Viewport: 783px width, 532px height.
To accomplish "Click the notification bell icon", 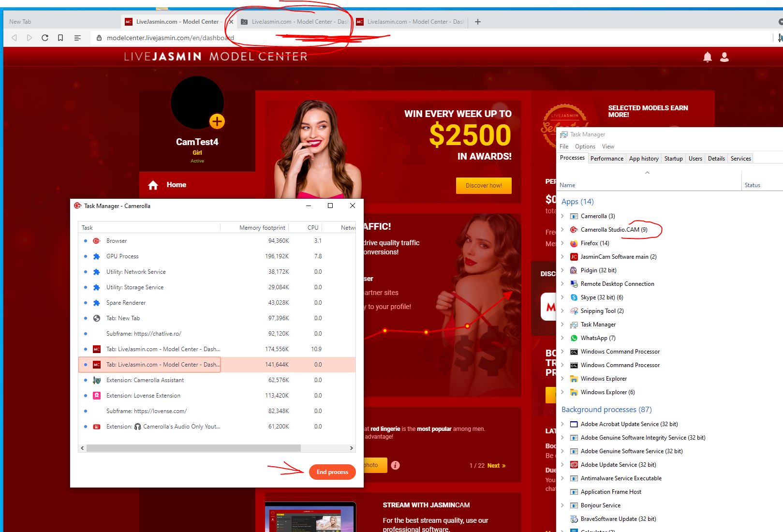I will click(x=707, y=57).
